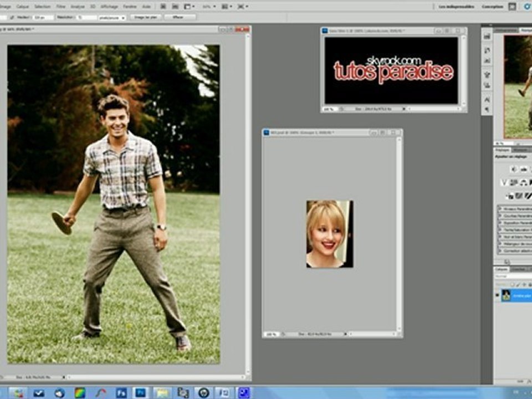Click the tutos paradise document window image
The image size is (532, 399).
click(x=391, y=70)
